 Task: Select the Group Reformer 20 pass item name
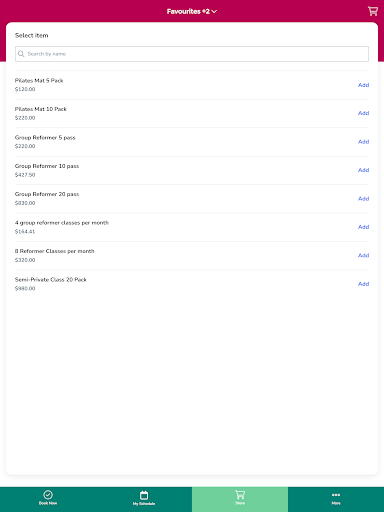click(x=47, y=194)
